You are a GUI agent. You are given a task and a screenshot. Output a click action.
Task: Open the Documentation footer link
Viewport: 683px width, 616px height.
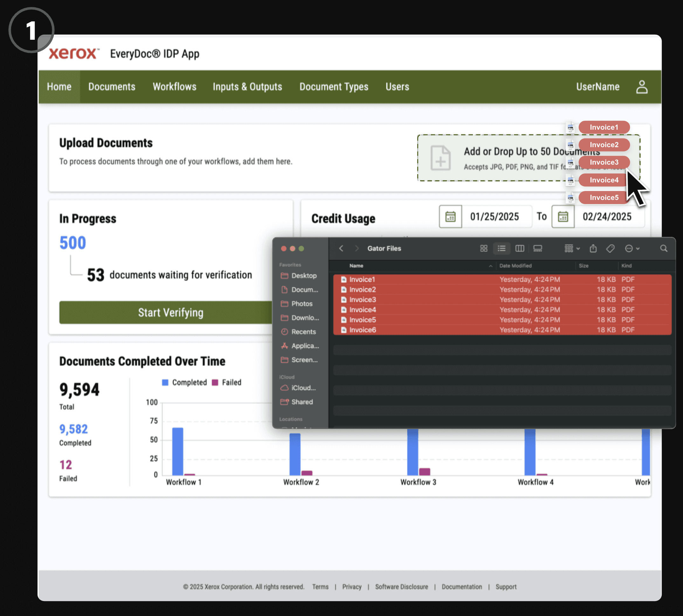462,587
